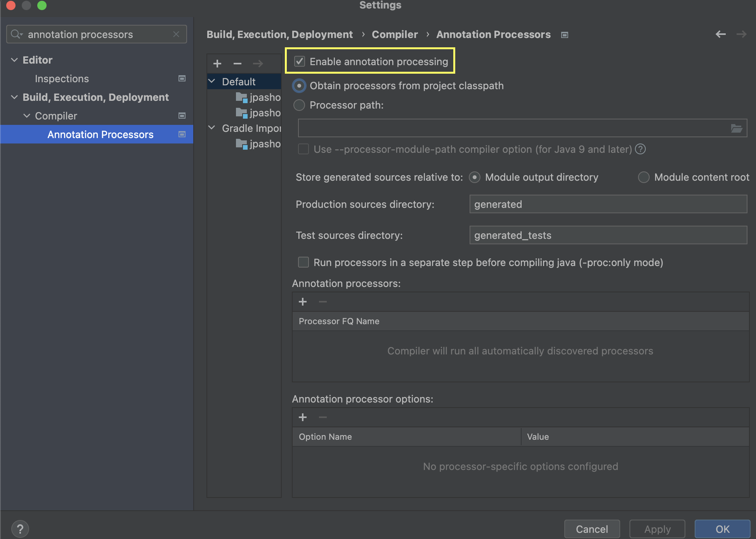Click the Production sources directory field

[x=608, y=204]
